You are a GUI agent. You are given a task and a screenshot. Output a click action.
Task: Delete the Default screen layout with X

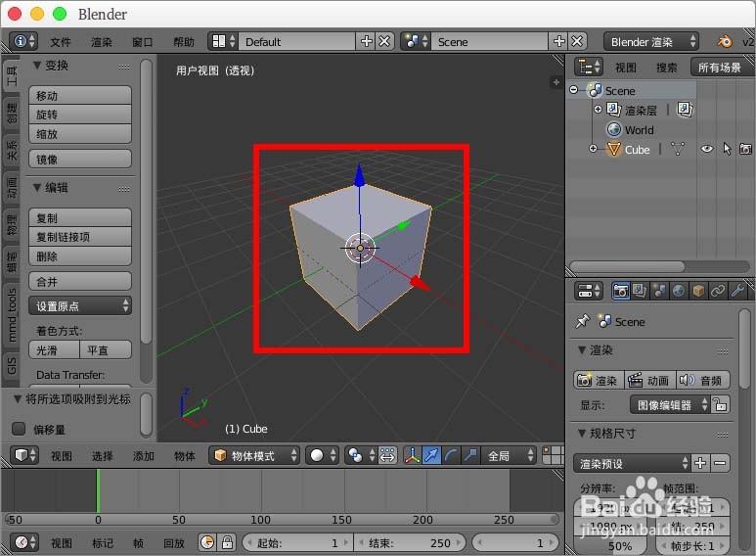[x=384, y=41]
